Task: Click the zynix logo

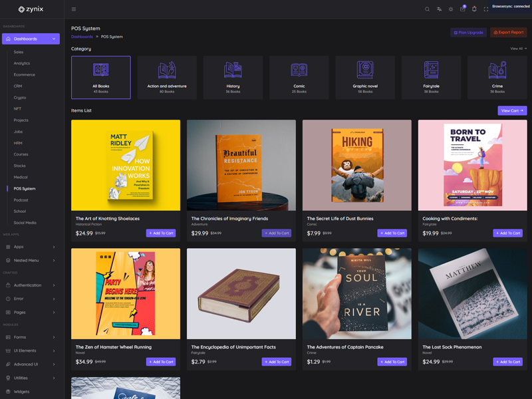Action: click(x=31, y=9)
